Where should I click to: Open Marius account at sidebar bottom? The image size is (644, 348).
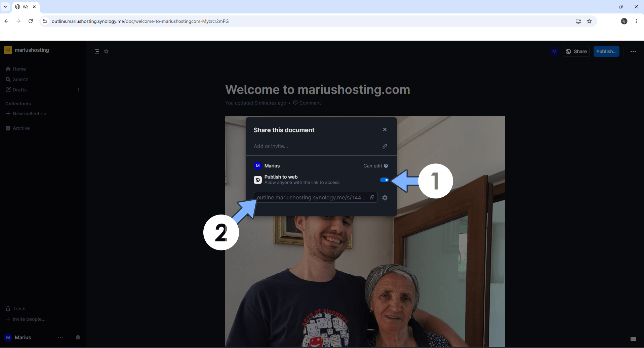tap(18, 338)
